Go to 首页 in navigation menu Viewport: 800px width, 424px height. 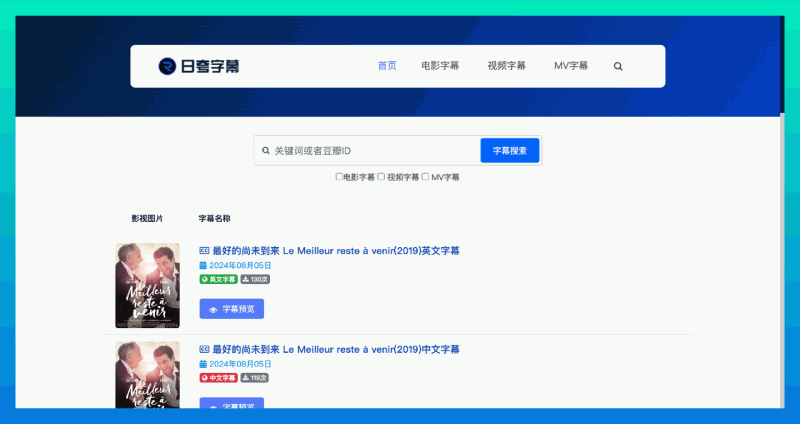387,66
